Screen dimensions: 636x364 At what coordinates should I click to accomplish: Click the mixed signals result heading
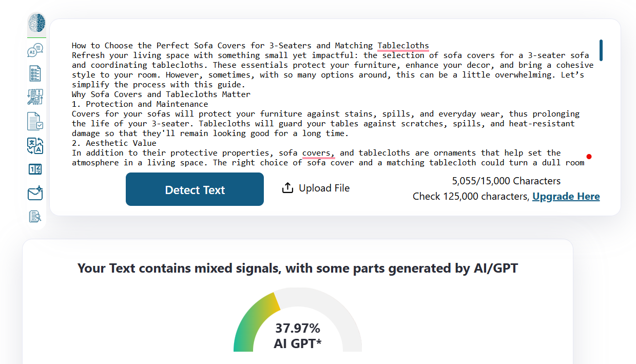298,268
